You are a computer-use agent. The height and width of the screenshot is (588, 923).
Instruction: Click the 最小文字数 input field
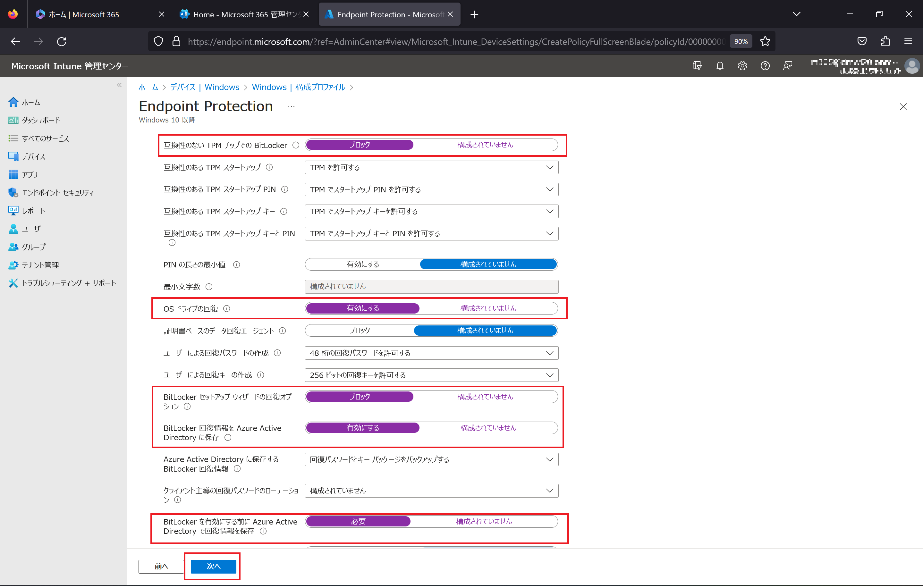pos(432,287)
